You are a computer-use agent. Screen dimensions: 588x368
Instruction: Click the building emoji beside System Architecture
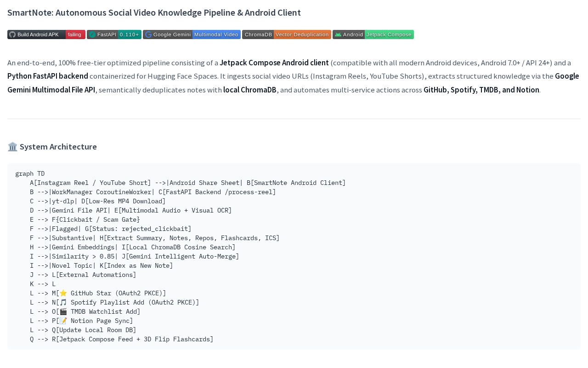[x=12, y=147]
